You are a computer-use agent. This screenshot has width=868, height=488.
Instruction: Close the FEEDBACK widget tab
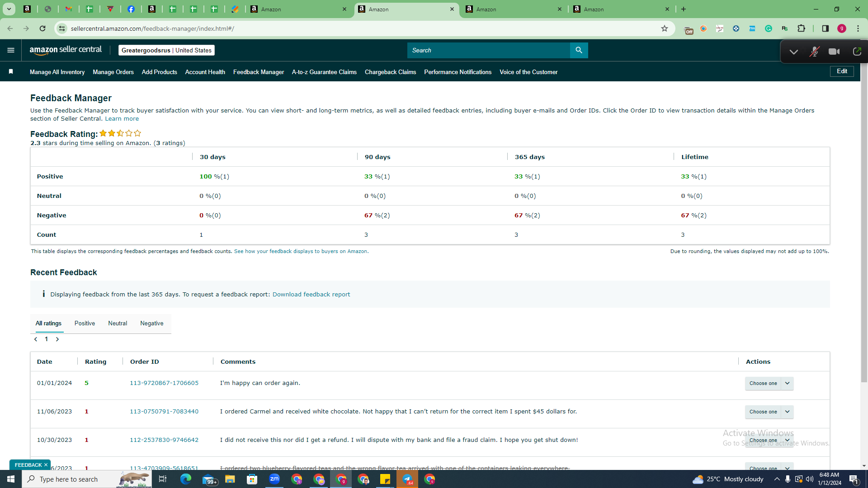[46, 465]
